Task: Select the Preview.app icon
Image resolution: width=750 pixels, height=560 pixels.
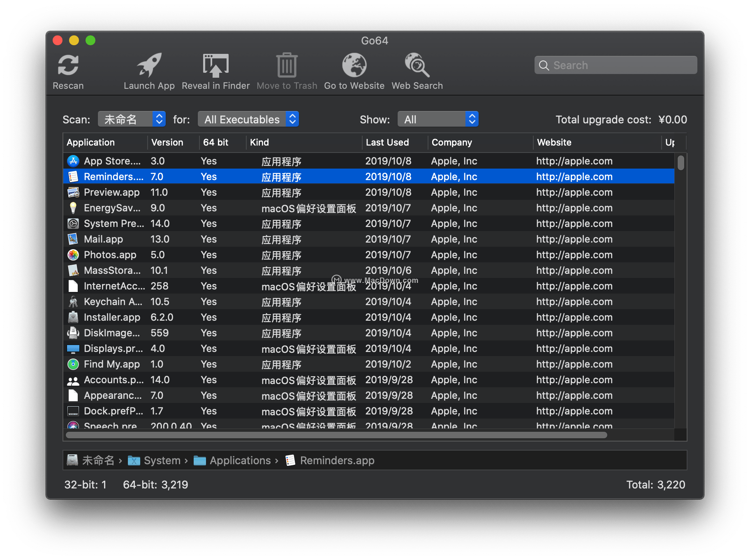Action: (x=73, y=192)
